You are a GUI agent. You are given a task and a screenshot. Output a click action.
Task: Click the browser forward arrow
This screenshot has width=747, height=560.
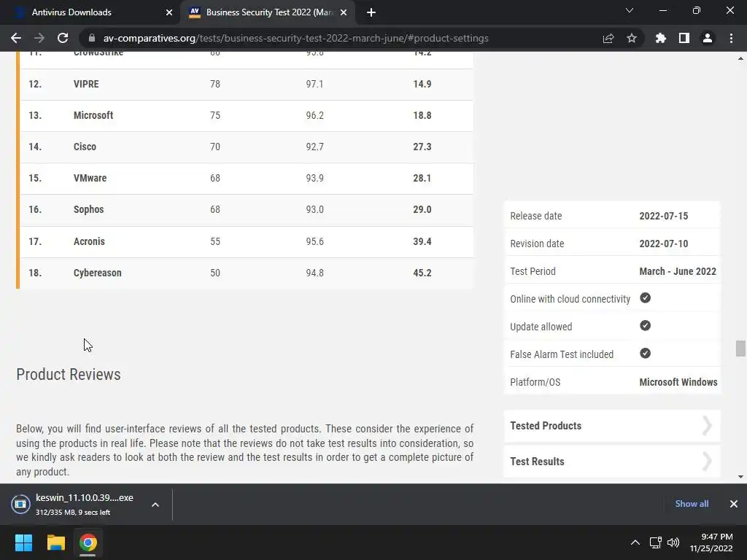pyautogui.click(x=39, y=38)
